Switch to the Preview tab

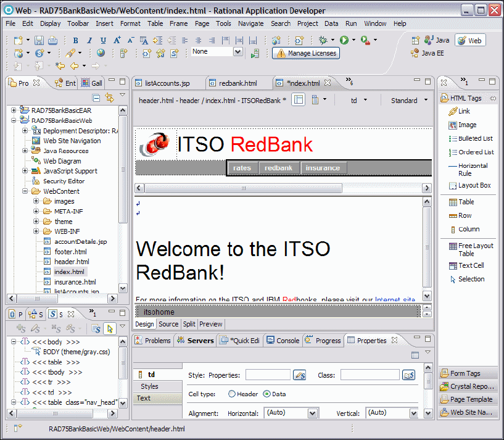coord(211,324)
